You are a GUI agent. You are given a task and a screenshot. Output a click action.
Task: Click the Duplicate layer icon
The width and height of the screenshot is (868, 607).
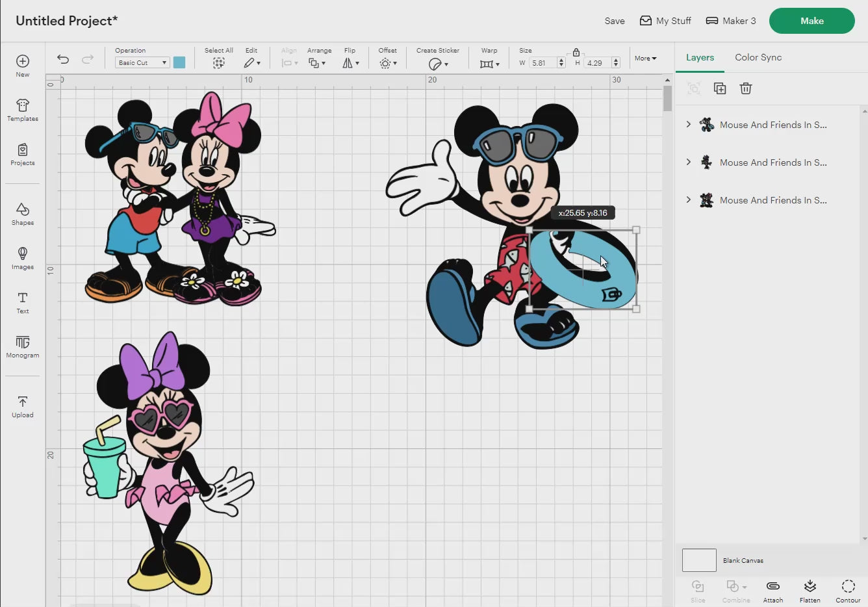click(720, 88)
